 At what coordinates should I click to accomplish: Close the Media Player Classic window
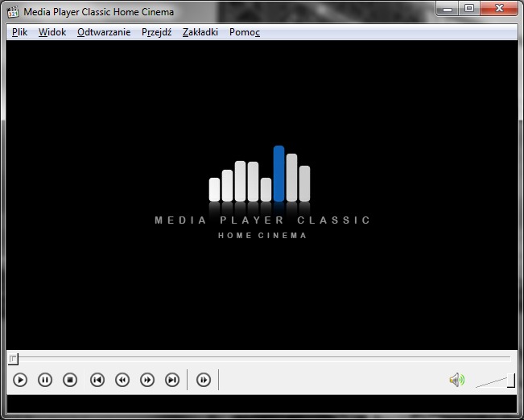click(x=499, y=8)
